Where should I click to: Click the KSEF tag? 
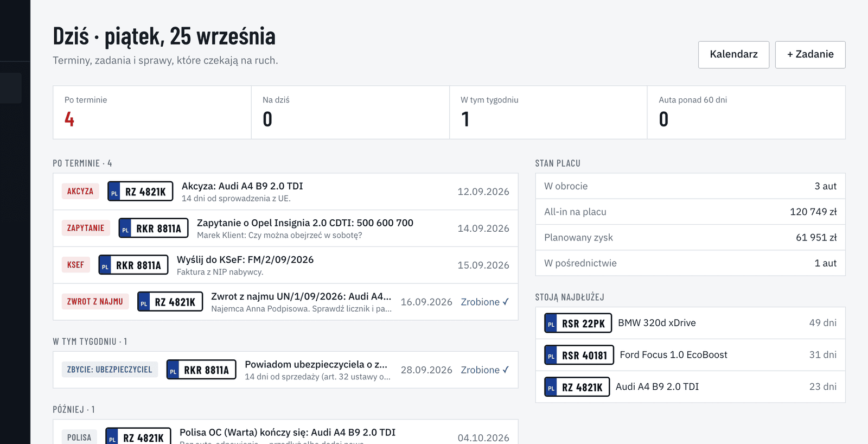75,265
